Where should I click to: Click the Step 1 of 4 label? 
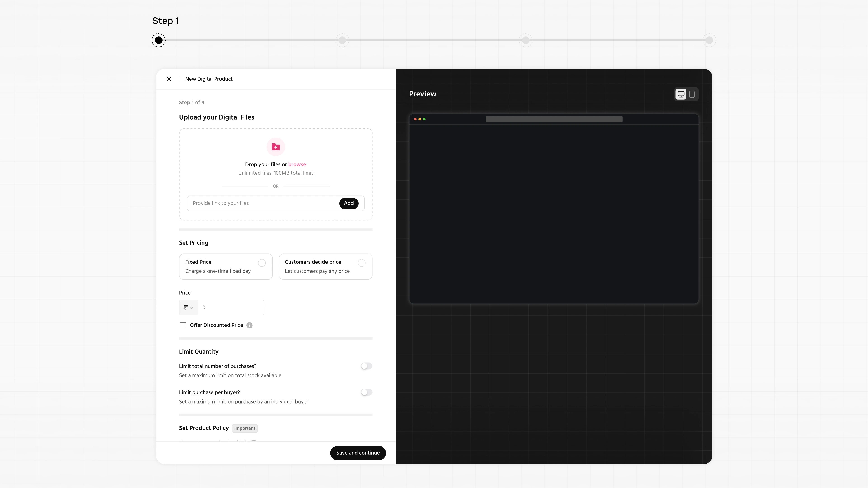tap(192, 103)
